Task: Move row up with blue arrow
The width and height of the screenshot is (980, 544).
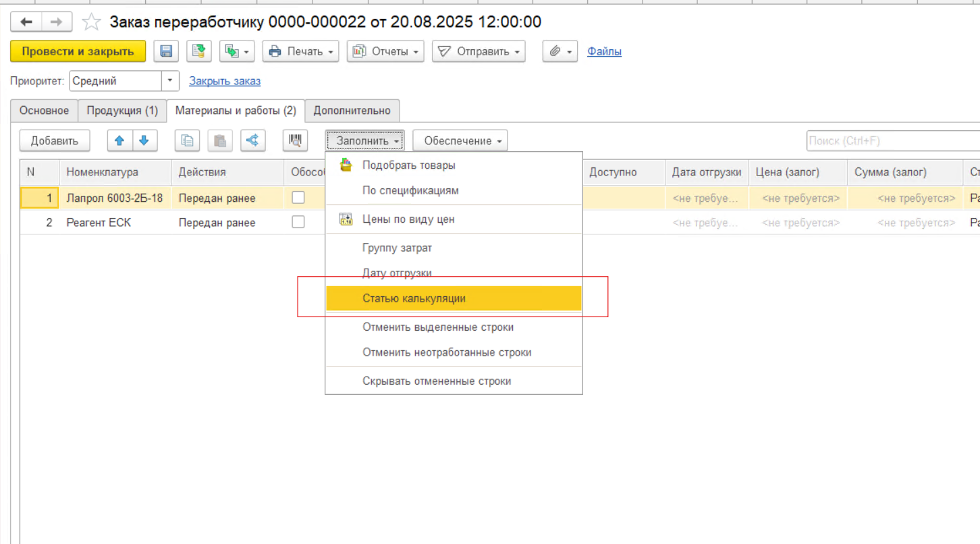Action: (119, 140)
